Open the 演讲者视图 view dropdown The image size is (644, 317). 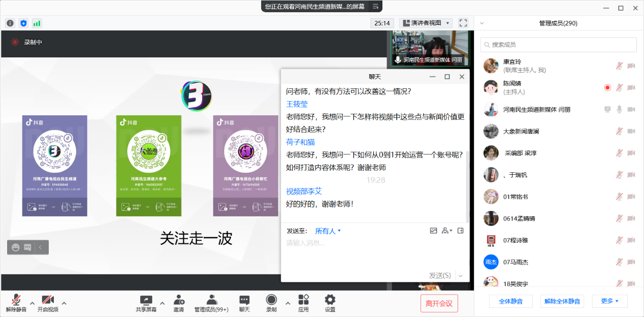point(426,23)
